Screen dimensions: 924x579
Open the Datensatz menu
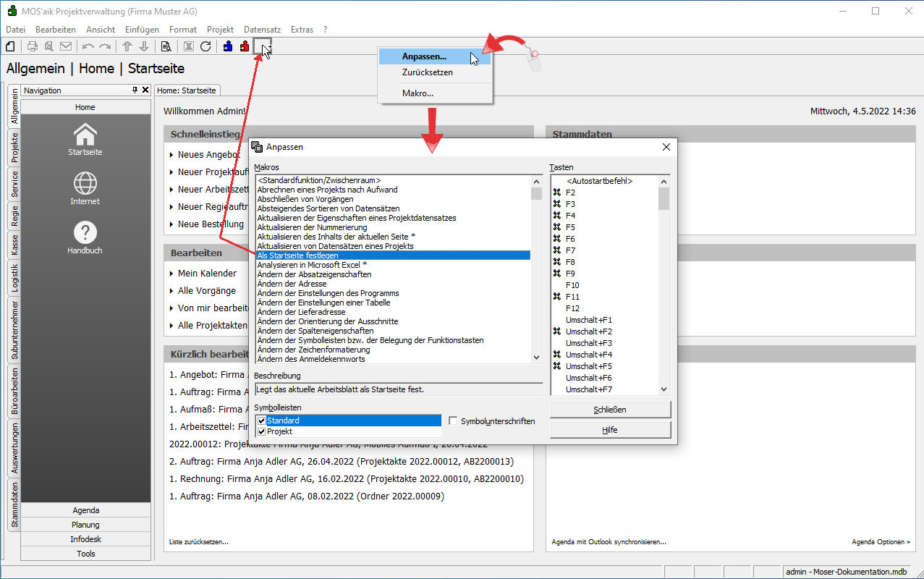coord(262,30)
